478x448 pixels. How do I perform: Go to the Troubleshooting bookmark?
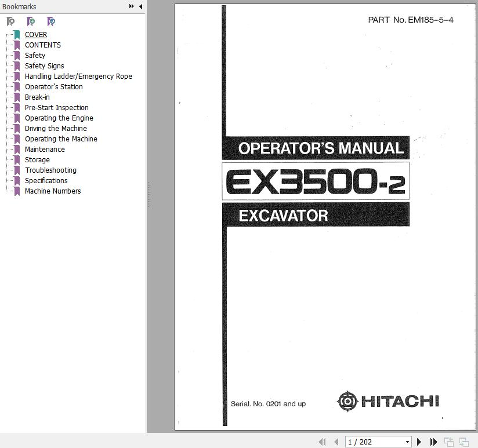click(50, 170)
